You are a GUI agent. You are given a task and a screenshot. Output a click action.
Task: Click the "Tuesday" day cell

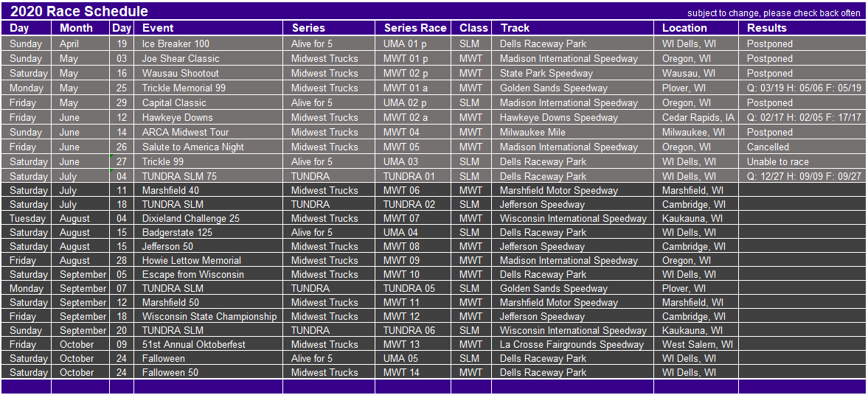tap(27, 219)
